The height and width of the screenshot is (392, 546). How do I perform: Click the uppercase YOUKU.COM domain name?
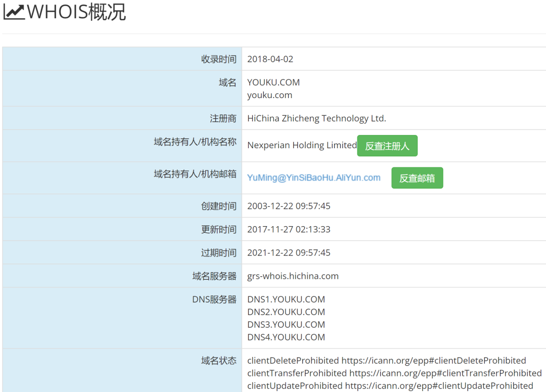tap(273, 82)
